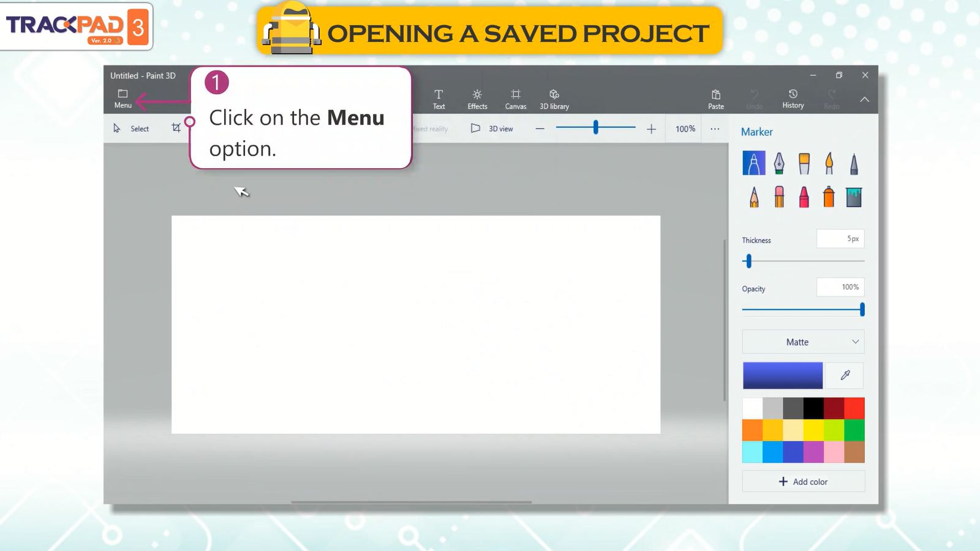Click the Add color button

point(803,481)
